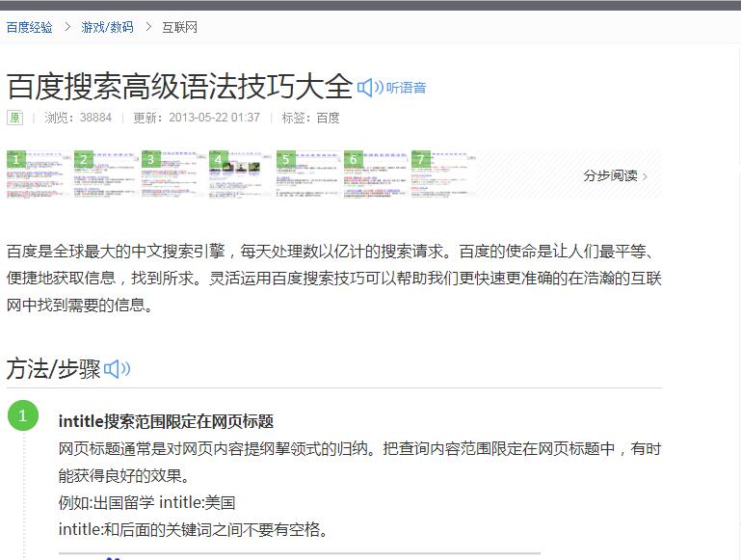Open step 4 thumbnail preview

click(242, 173)
